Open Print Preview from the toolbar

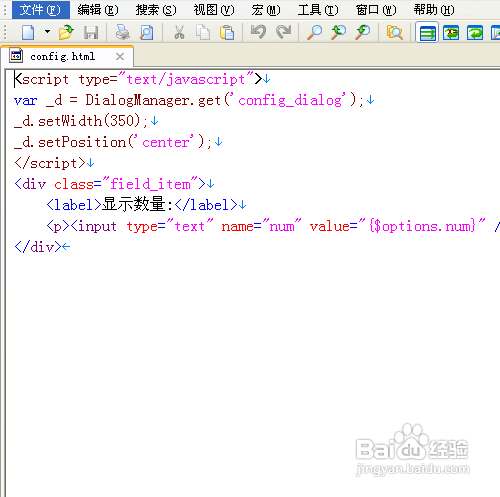coord(147,33)
